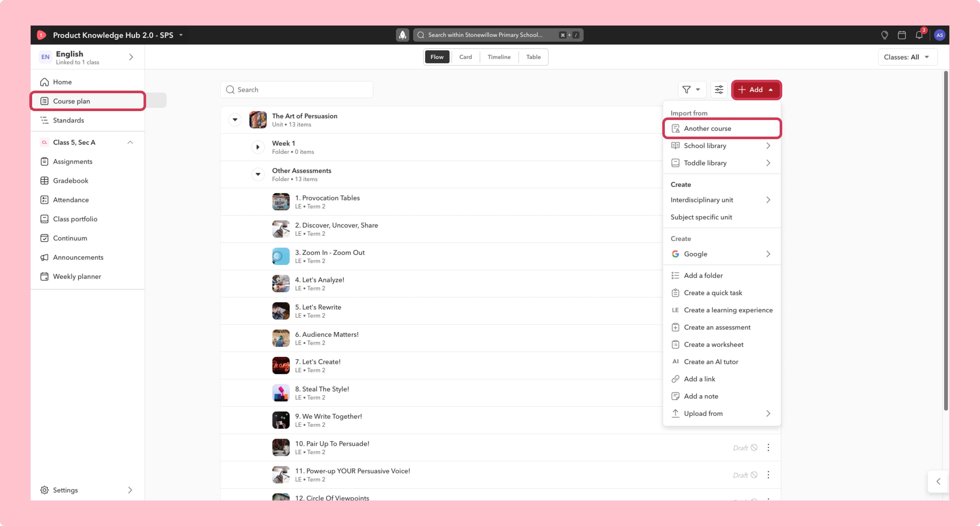
Task: Choose Interdisciplinary unit in the Create menu
Action: (x=722, y=200)
